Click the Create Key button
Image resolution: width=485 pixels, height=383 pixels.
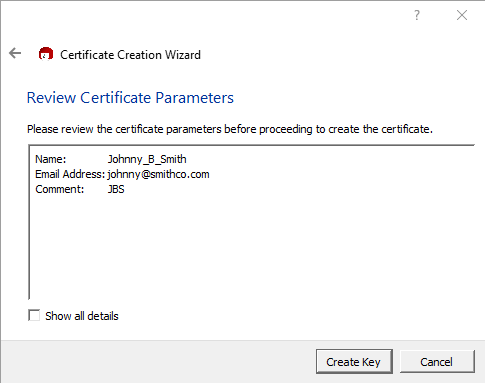[x=354, y=362]
